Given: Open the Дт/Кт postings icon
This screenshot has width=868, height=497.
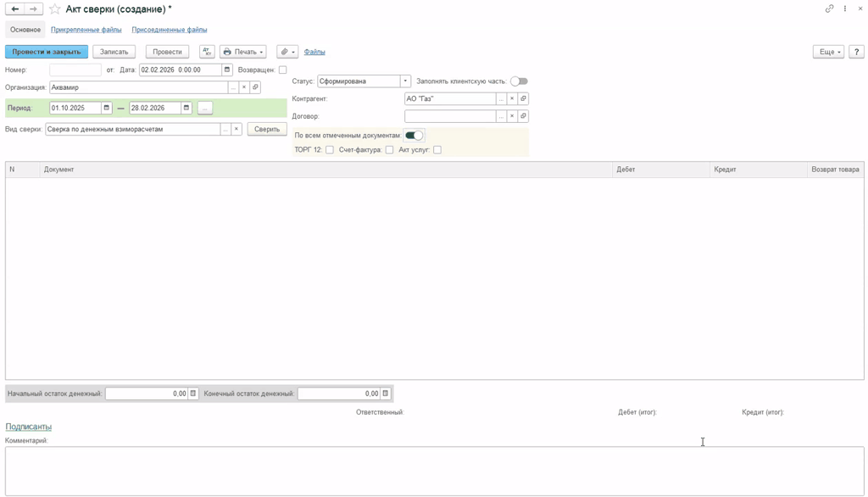Looking at the screenshot, I should point(207,52).
